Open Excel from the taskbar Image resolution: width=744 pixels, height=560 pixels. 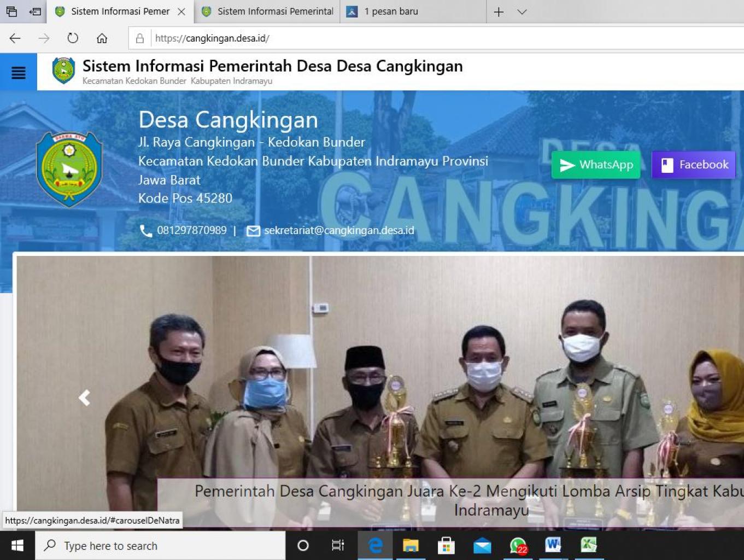[x=588, y=545]
